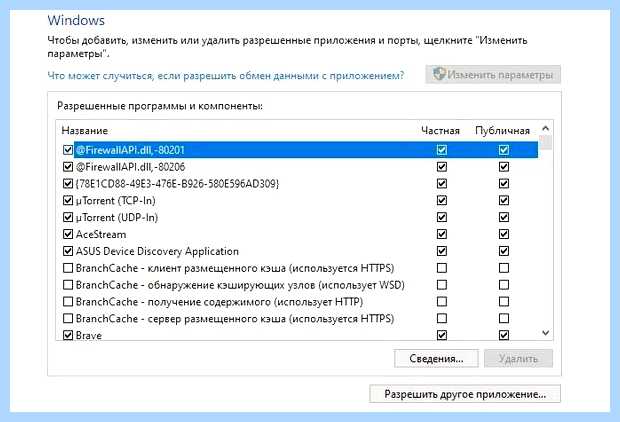Open the link about allowing app communication
Screen dimensions: 620x422
(226, 75)
